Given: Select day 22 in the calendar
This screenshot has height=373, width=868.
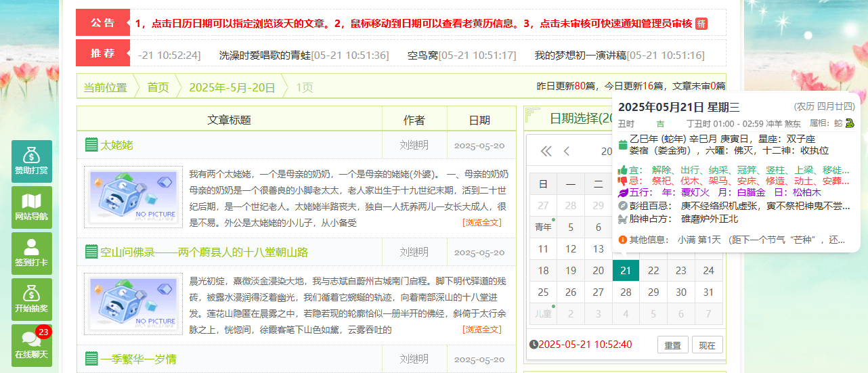Looking at the screenshot, I should (653, 271).
